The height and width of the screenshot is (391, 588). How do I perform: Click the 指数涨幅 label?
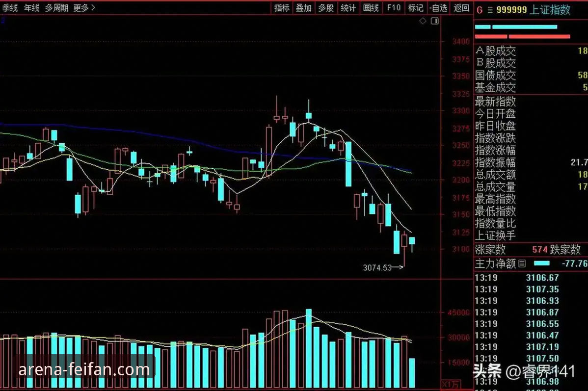(495, 150)
